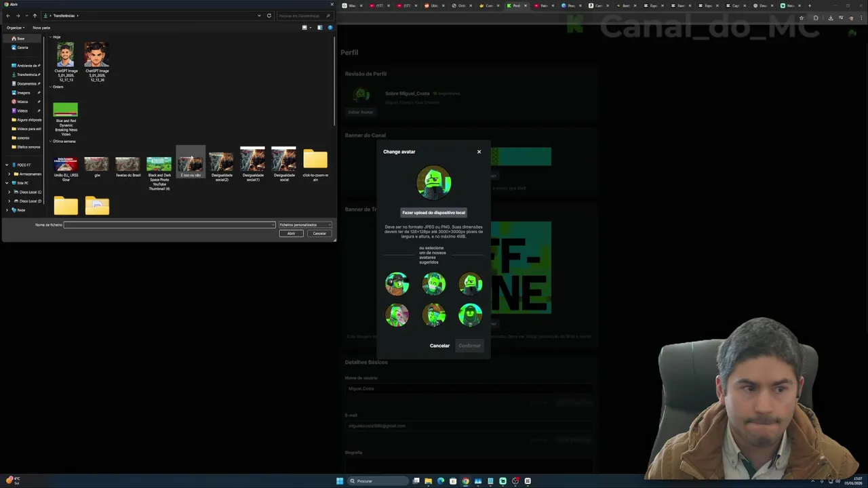This screenshot has width=868, height=488.
Task: Select Blue and Red Dynamic Breaking News Video
Action: (66, 119)
